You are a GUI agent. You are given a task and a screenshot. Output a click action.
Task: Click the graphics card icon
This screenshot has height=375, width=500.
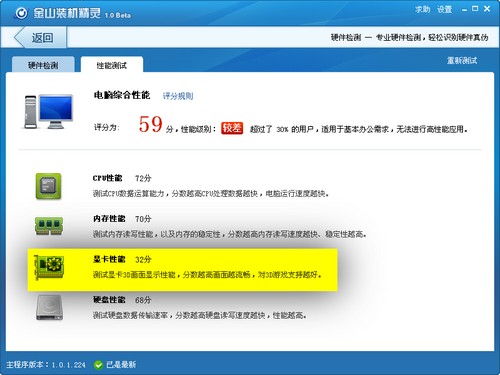[x=49, y=267]
